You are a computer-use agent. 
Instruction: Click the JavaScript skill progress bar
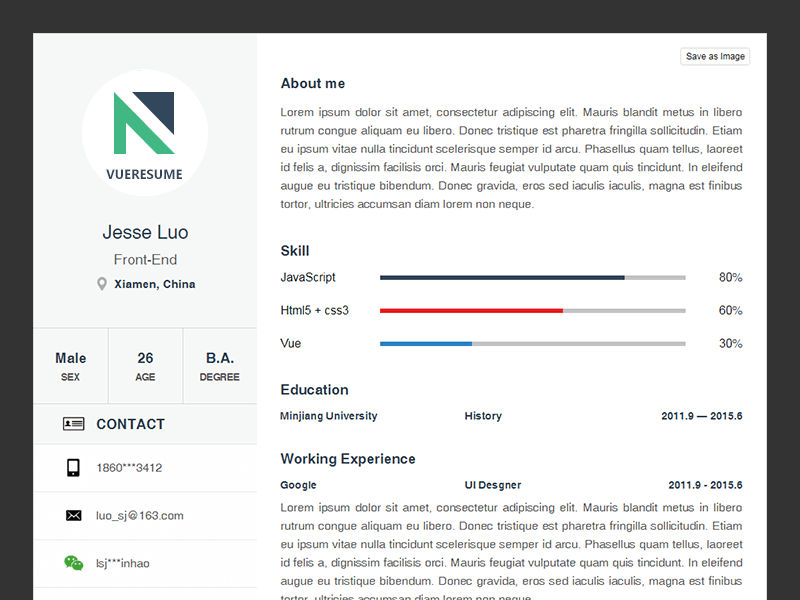pyautogui.click(x=500, y=277)
